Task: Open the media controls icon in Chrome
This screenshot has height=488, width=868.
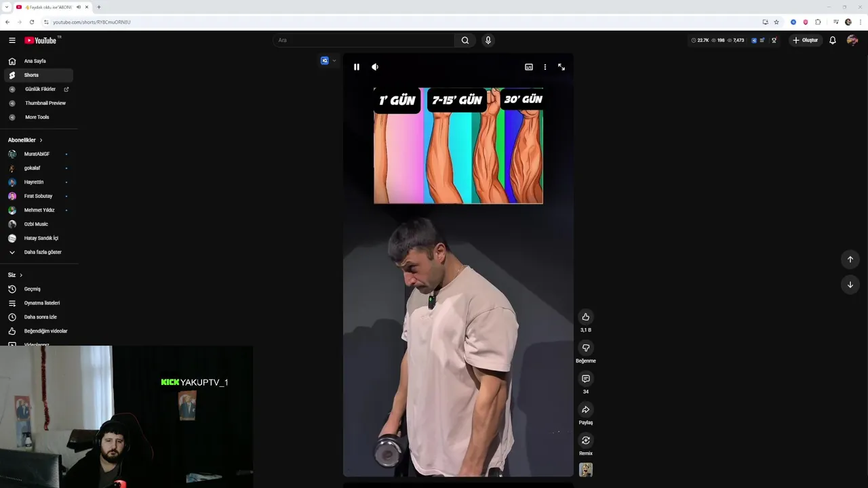Action: 836,22
